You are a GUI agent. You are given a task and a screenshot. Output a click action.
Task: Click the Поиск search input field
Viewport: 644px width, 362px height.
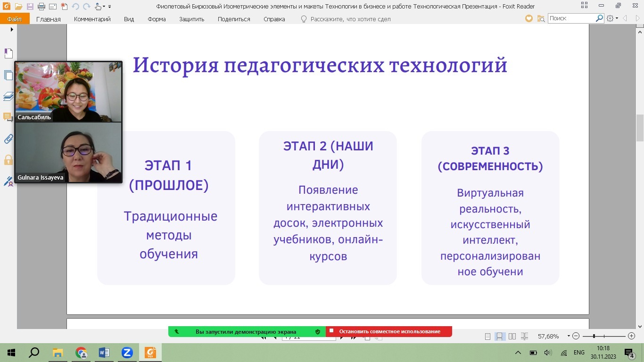click(571, 18)
